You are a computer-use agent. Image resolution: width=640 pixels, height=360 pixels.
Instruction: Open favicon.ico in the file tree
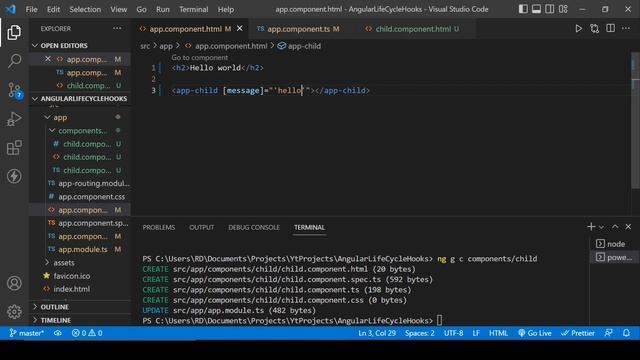80,276
